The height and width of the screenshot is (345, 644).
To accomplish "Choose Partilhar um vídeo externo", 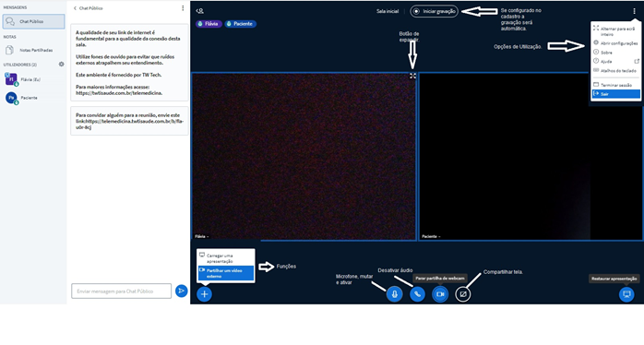I will 225,273.
